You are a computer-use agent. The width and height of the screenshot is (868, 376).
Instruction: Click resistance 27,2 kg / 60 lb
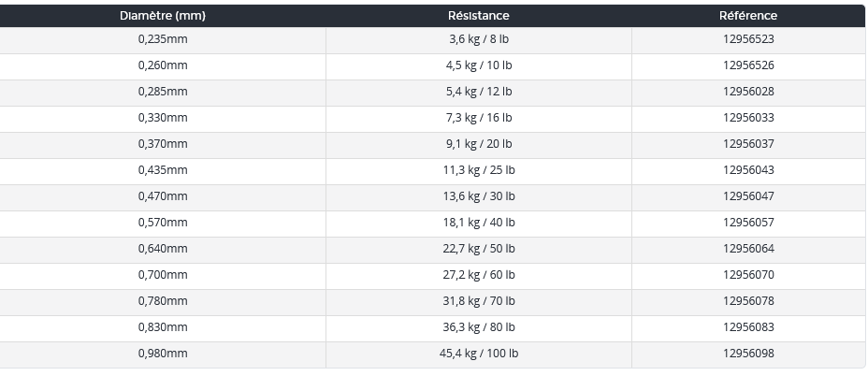pos(479,275)
